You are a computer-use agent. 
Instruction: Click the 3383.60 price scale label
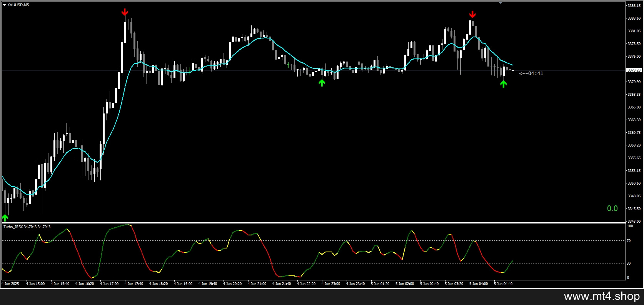tap(634, 18)
